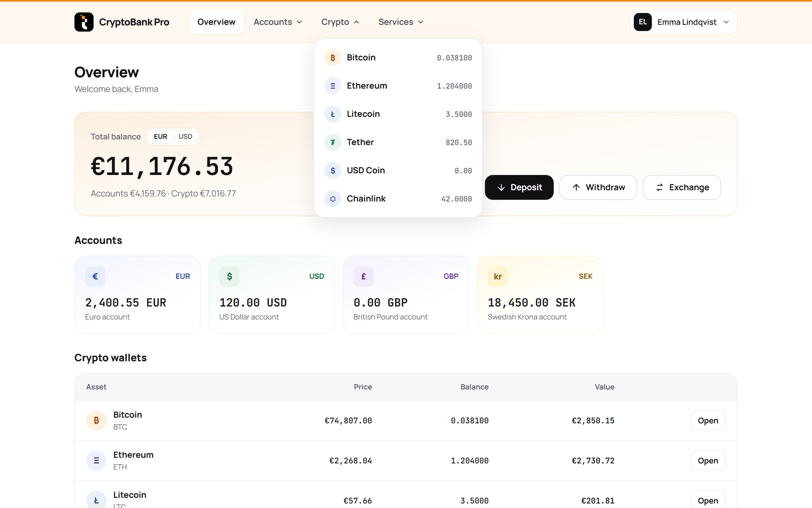This screenshot has height=508, width=812.
Task: Open the Swedish Krona account card
Action: coord(540,295)
